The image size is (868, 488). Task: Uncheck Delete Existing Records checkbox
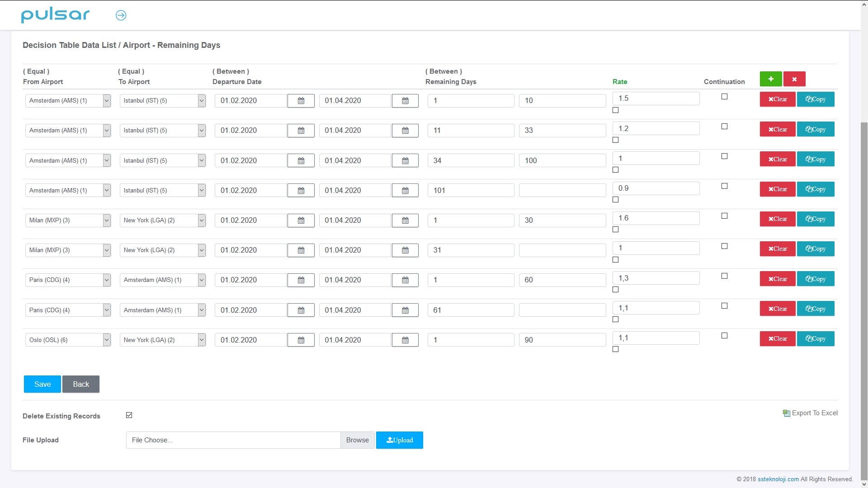pyautogui.click(x=129, y=415)
